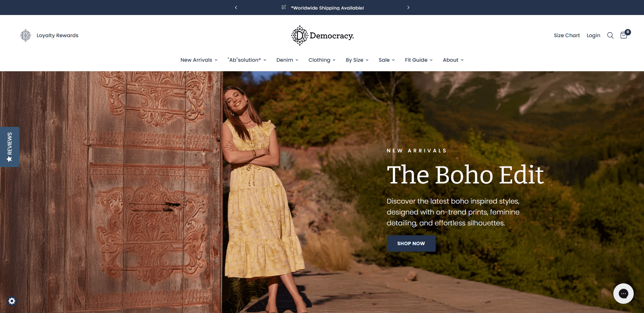The width and height of the screenshot is (644, 313).
Task: Open the Fit Guide menu
Action: [x=419, y=60]
